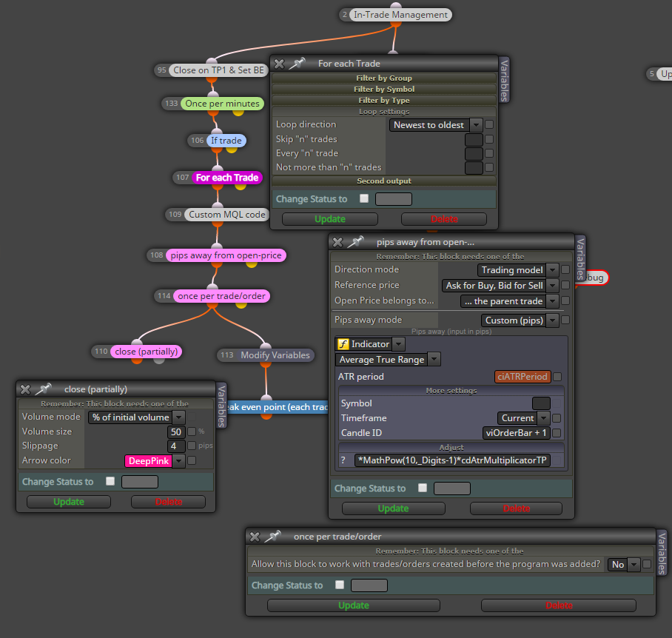Toggle Change Status checkbox in once per trade/order

point(340,585)
